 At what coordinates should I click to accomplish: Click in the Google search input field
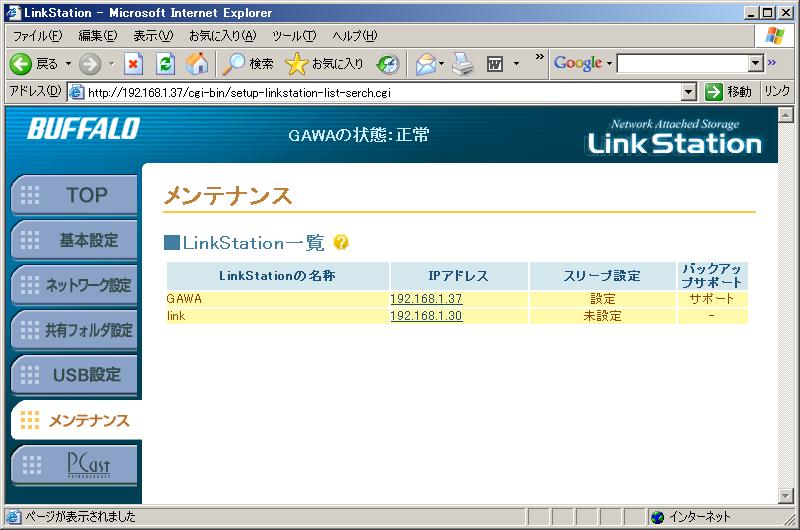(683, 63)
